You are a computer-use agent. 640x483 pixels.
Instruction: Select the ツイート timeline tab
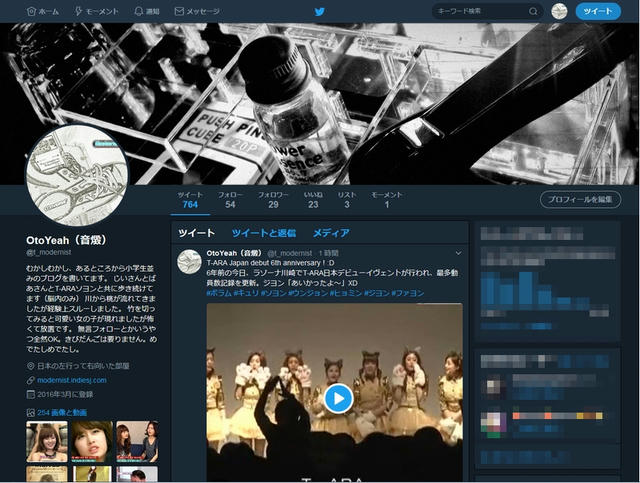196,233
